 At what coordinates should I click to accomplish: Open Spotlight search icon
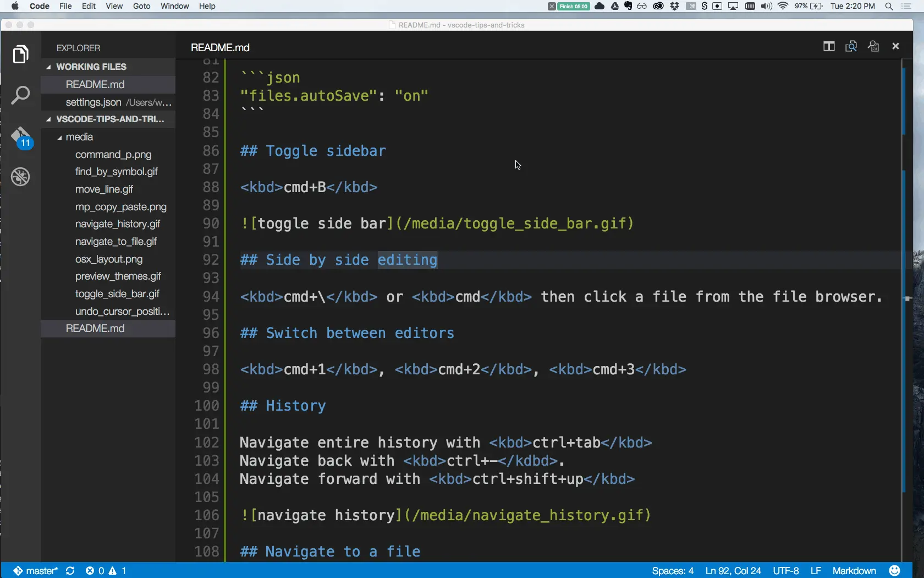[x=889, y=6]
